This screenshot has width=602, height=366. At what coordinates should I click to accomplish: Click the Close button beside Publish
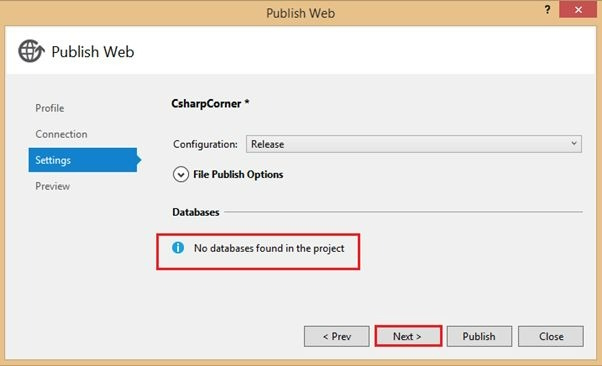coord(551,336)
